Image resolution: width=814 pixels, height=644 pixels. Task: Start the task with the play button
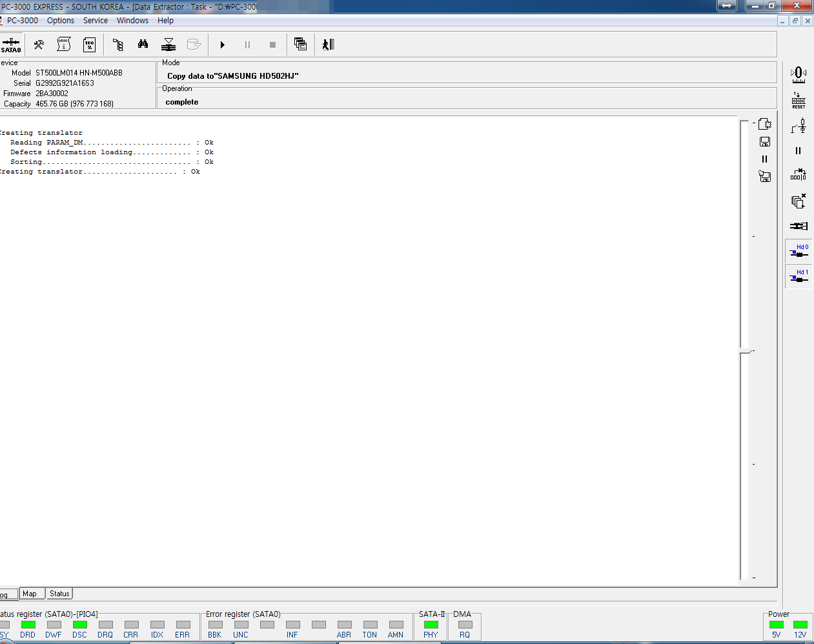click(222, 45)
